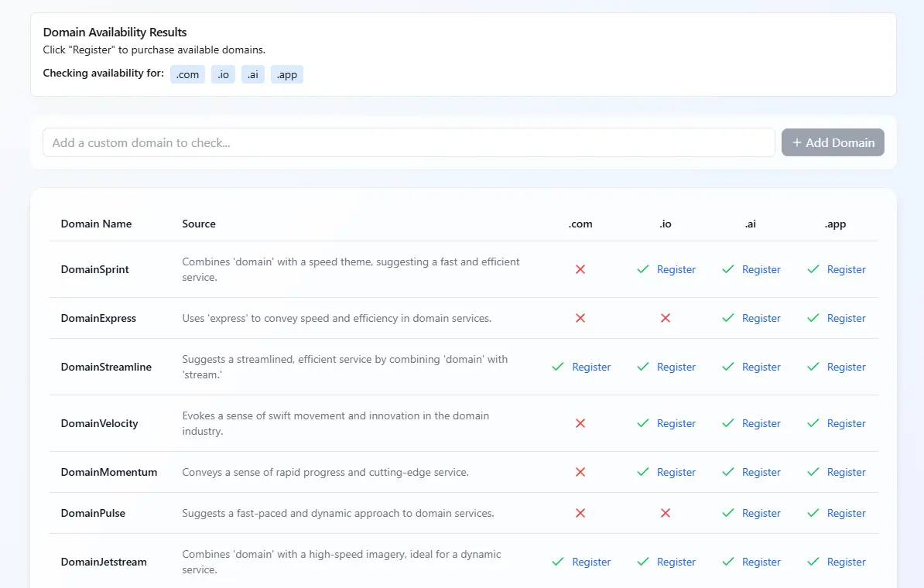This screenshot has height=588, width=924.
Task: Click the green checkmark for DomainMomentum .ai
Action: (x=727, y=472)
